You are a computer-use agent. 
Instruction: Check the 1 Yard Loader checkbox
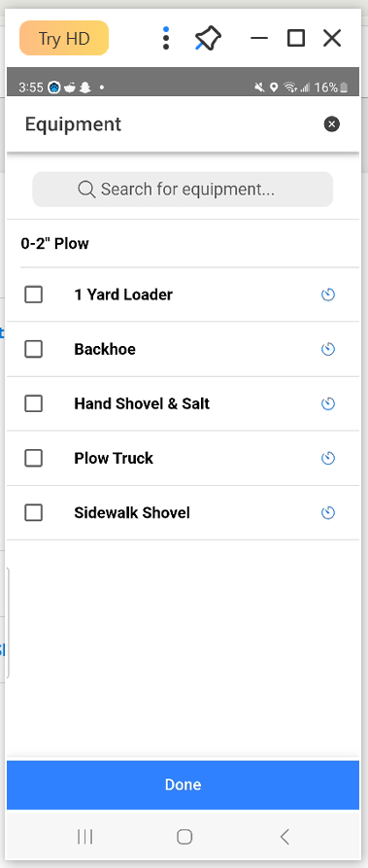[34, 295]
